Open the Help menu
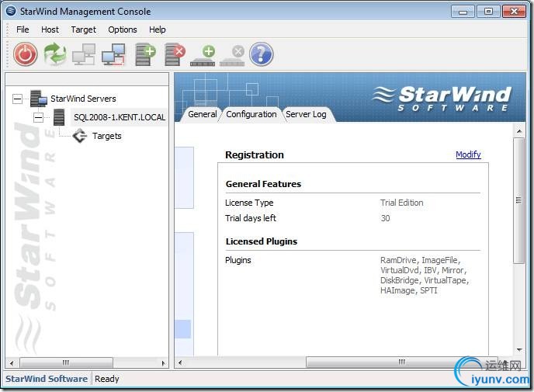The width and height of the screenshot is (534, 392). (x=157, y=29)
